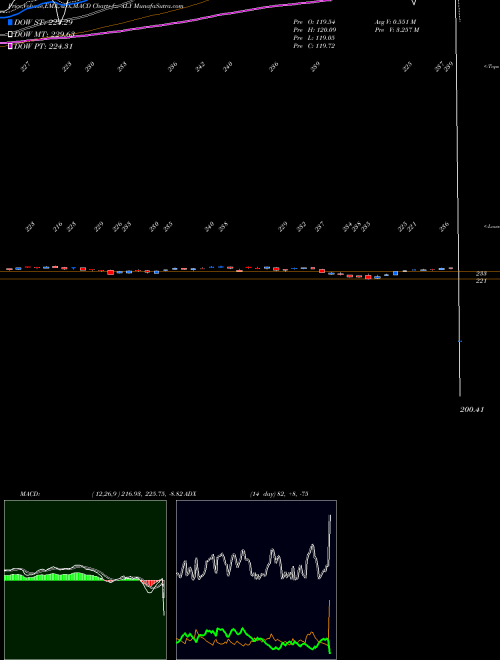Click the 'Pre H: 120.09' value
Viewport: 500px width, 660px height.
314,30
